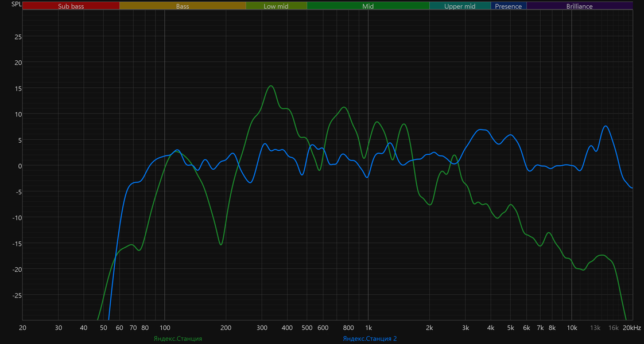Click the Presence band header

(509, 6)
